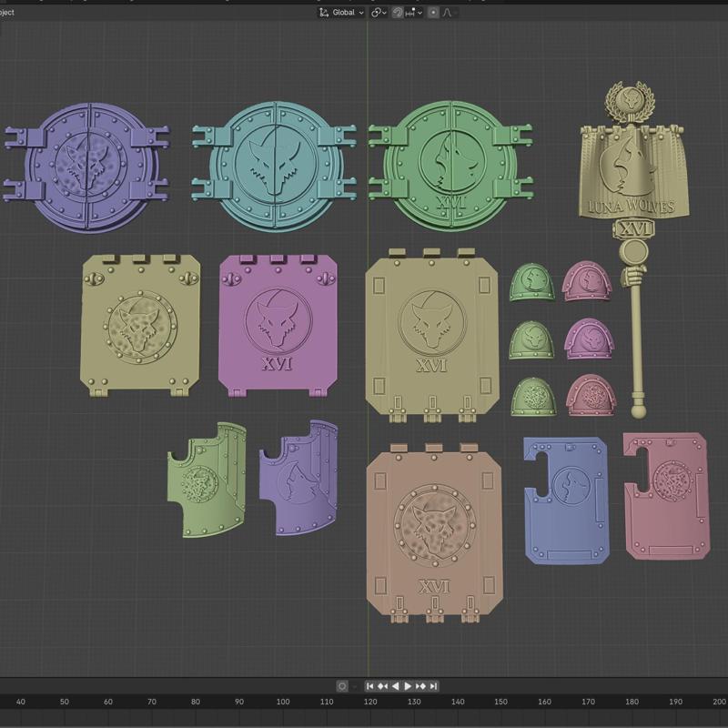
Task: Select the magenta door marked XVI
Action: [278, 325]
